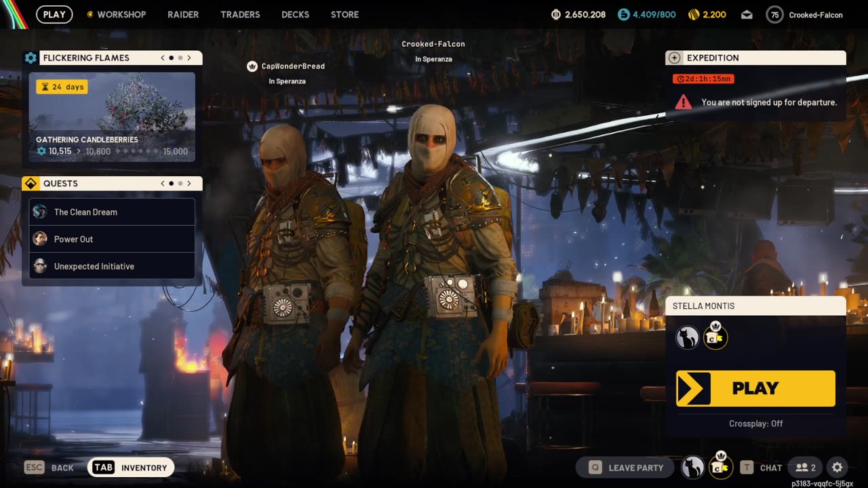868x488 pixels.
Task: Click the ESC Back button
Action: (x=49, y=468)
